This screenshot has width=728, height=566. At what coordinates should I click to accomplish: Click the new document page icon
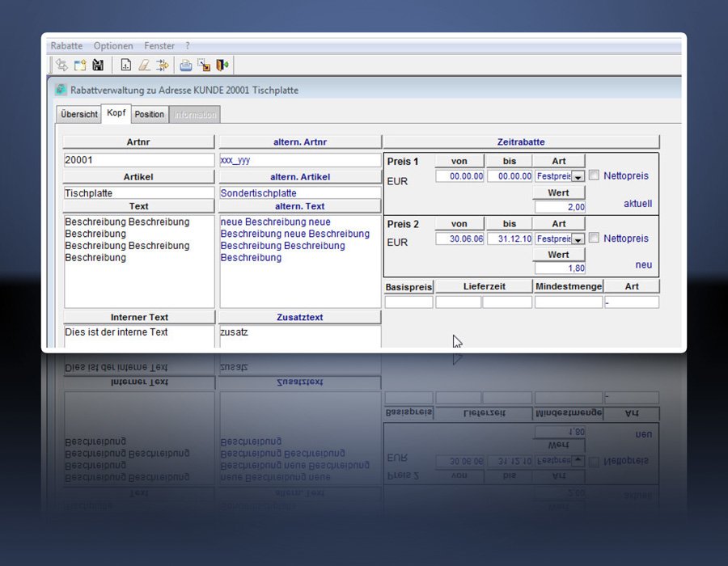(x=126, y=65)
